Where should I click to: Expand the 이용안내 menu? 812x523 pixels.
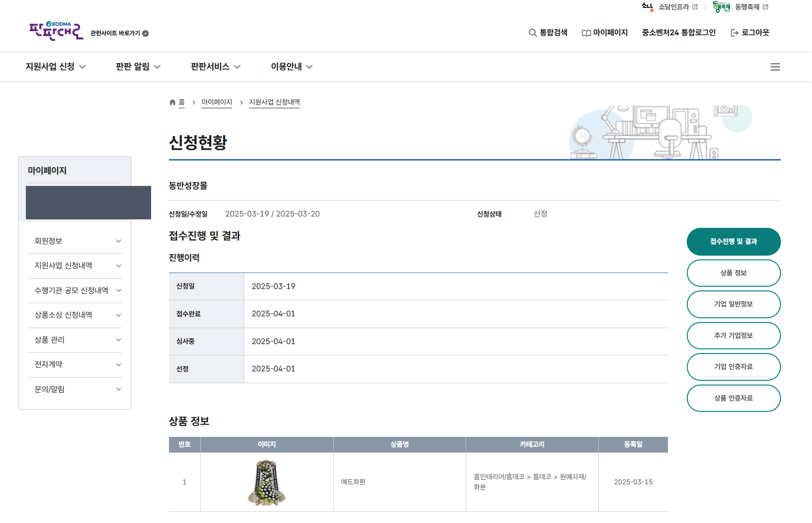click(x=291, y=67)
